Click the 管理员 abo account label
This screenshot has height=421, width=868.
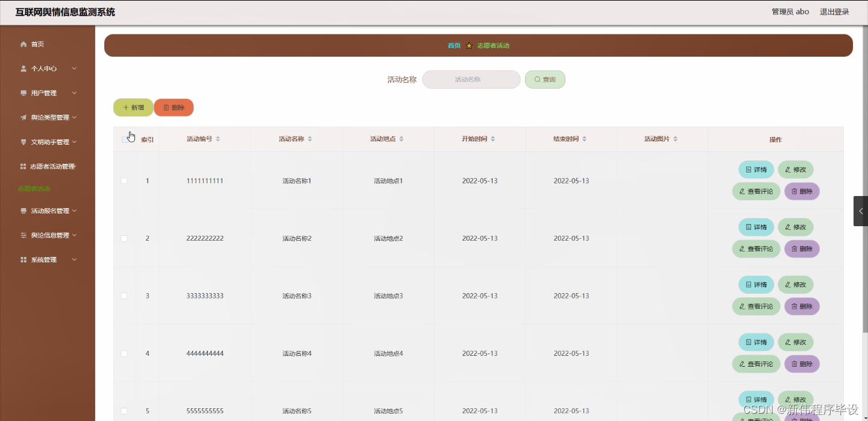pyautogui.click(x=790, y=12)
